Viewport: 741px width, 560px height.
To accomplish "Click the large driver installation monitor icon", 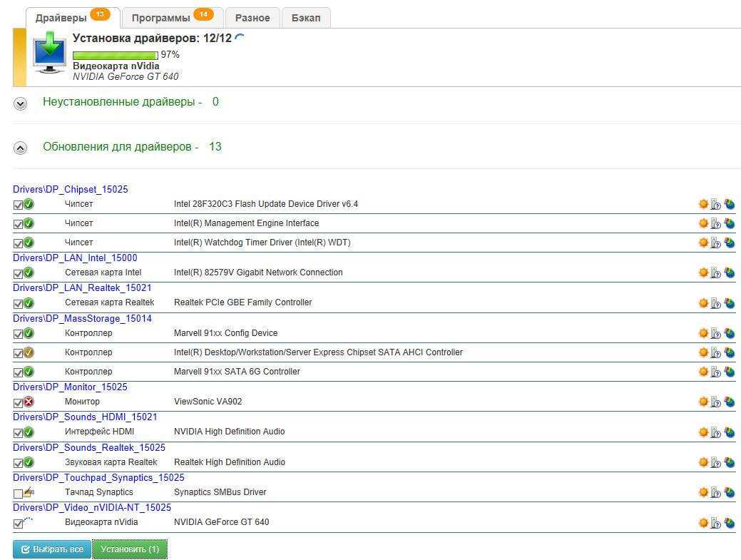I will 50,54.
